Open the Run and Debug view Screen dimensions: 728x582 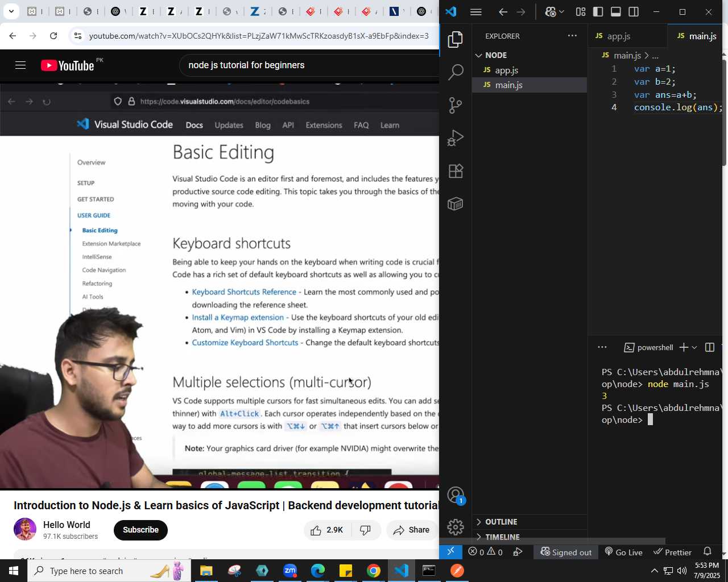click(456, 138)
